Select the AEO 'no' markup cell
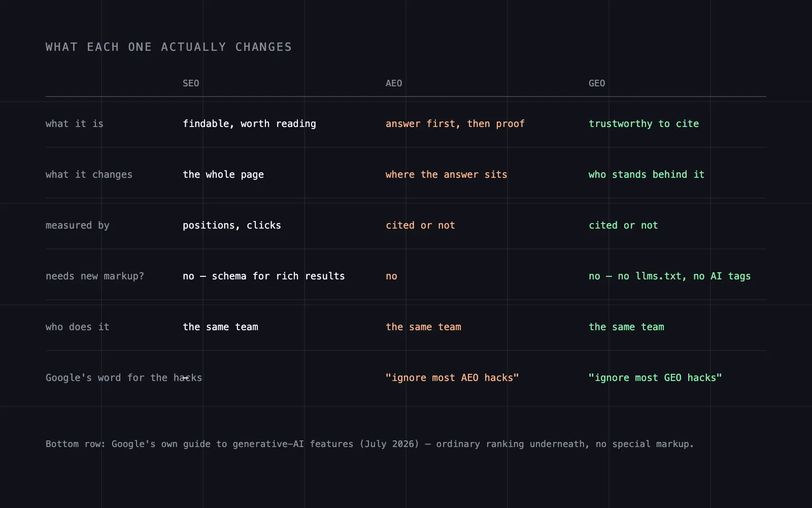 tap(391, 276)
